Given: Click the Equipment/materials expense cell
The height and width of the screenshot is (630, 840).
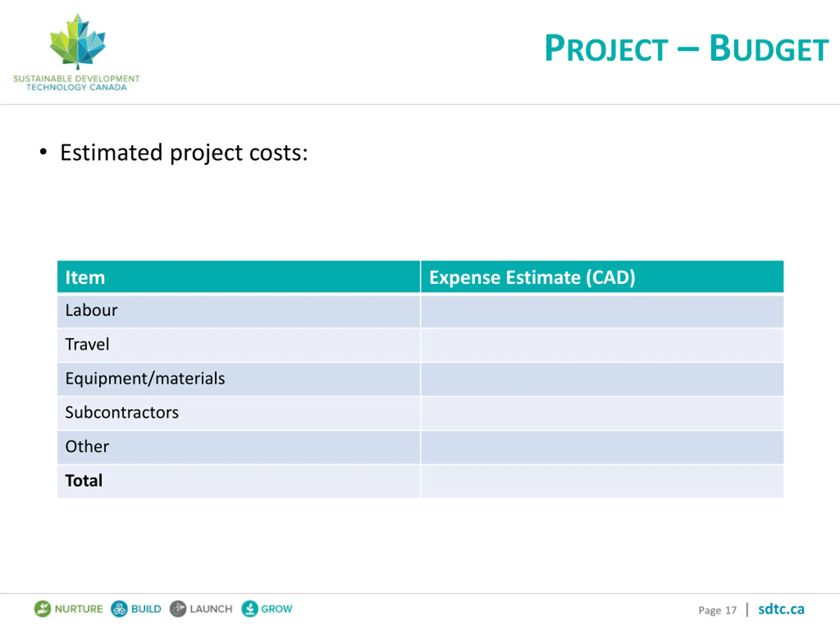Looking at the screenshot, I should coord(602,379).
